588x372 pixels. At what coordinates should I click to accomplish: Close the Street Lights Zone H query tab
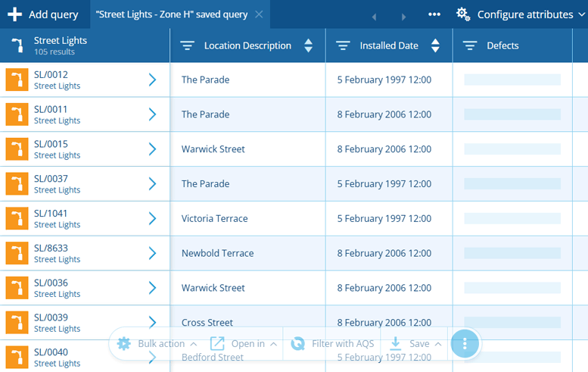(259, 14)
